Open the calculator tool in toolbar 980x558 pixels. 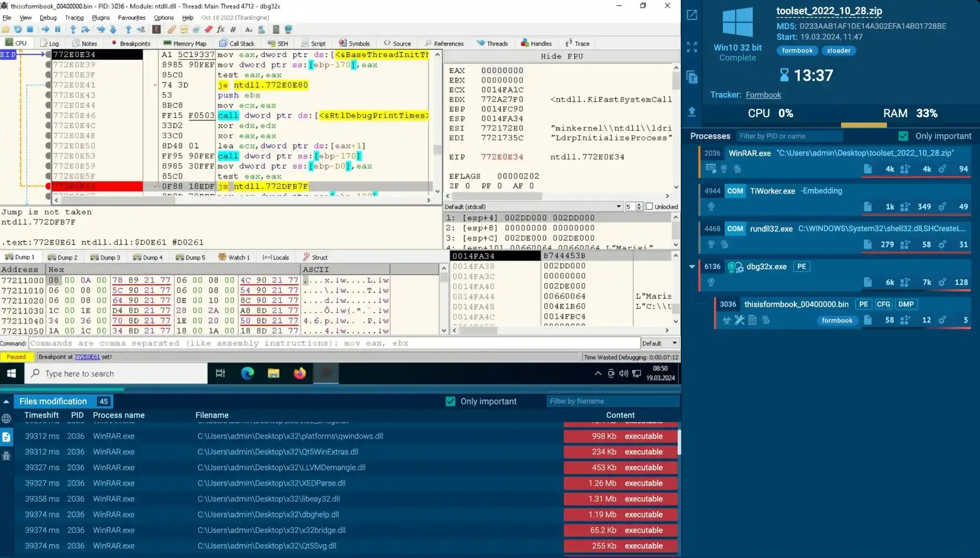point(275,29)
